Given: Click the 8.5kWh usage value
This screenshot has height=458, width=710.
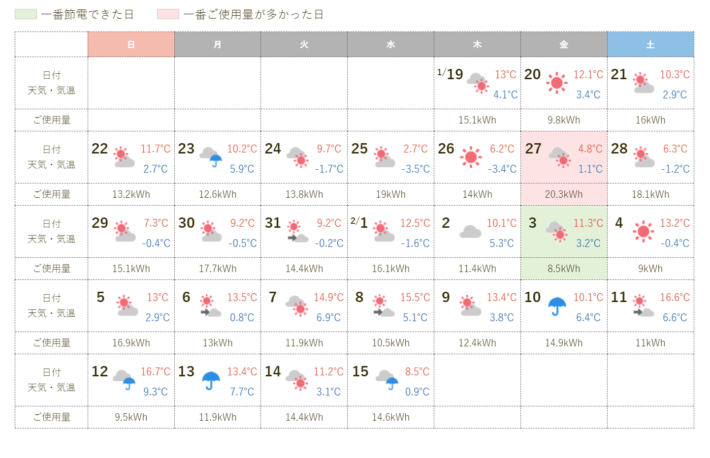Looking at the screenshot, I should (x=563, y=268).
